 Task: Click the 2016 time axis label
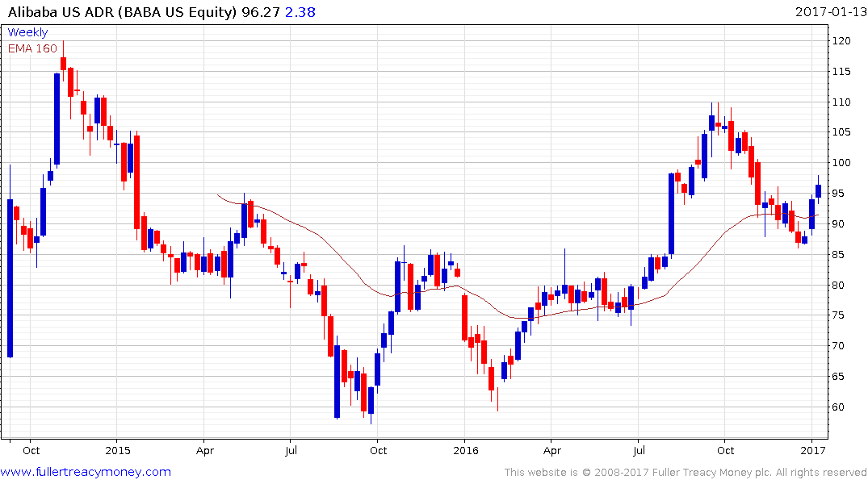tap(466, 450)
